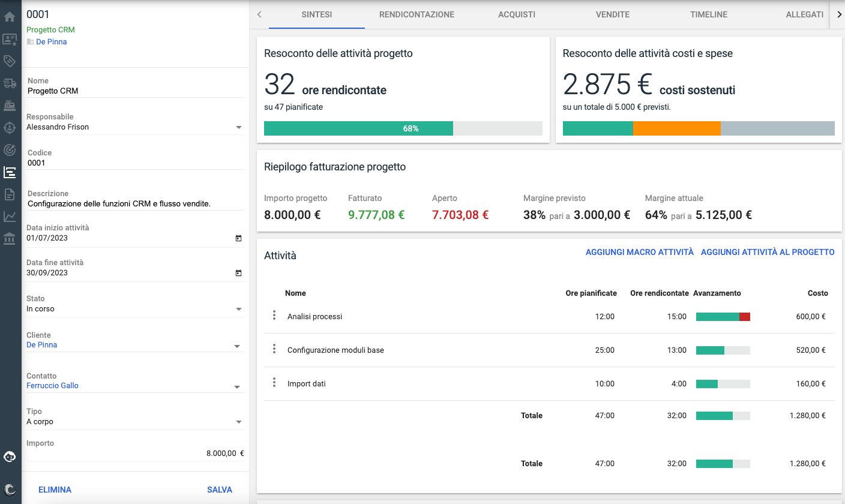Expand the Tipo dropdown

(x=238, y=422)
